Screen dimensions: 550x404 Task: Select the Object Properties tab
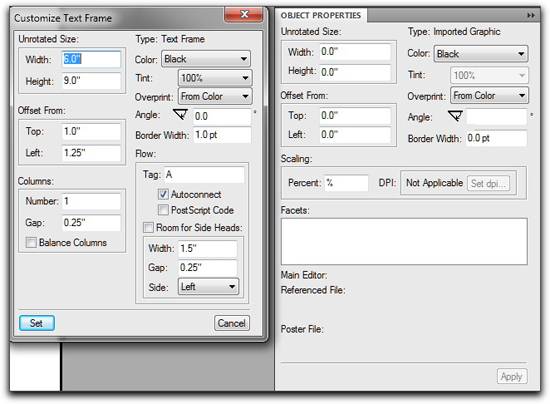[321, 15]
